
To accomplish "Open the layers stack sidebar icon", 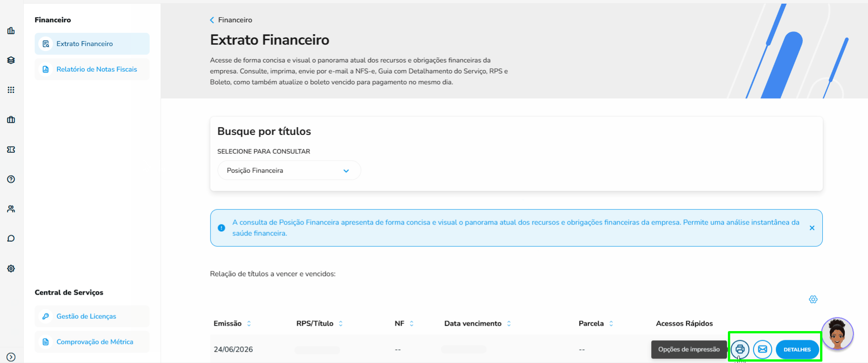I will pos(11,60).
